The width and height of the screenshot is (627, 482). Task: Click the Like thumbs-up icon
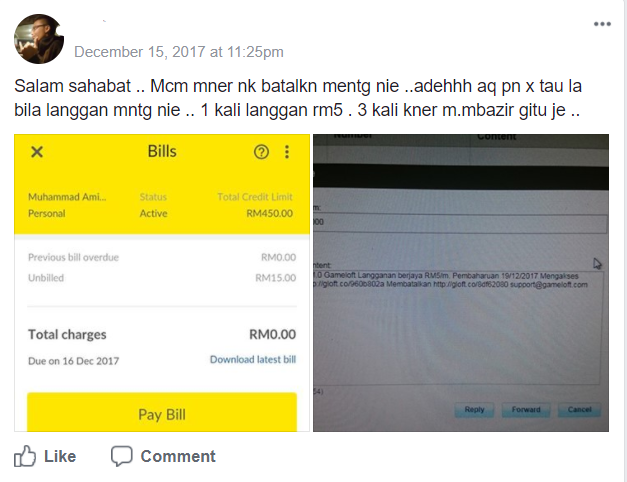pos(25,456)
